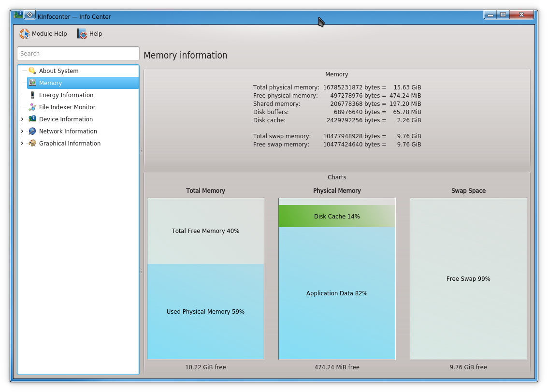Click the "197.20 MiB" shared memory value
Viewport: 548px width, 392px height.
tap(405, 104)
